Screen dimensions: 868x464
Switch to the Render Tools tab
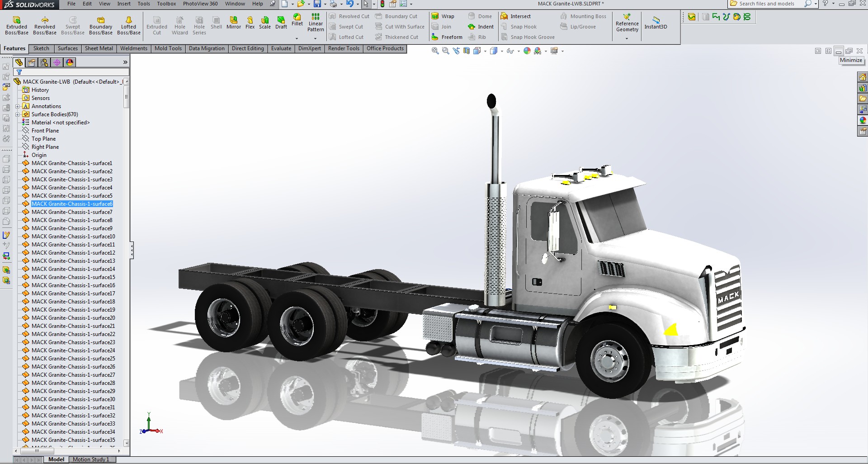click(344, 48)
